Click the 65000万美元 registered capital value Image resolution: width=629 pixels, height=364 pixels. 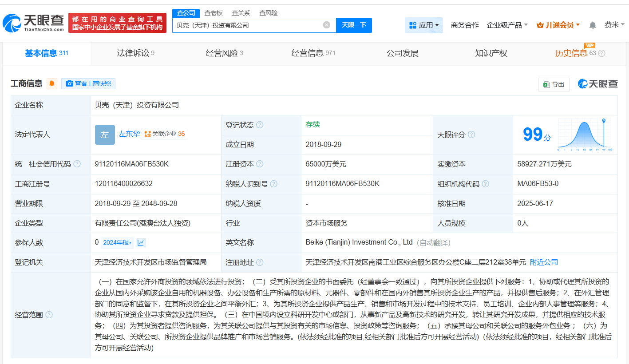(x=326, y=164)
